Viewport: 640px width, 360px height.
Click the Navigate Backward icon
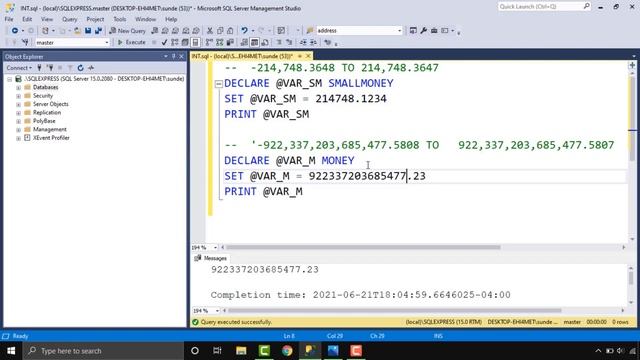pos(15,31)
